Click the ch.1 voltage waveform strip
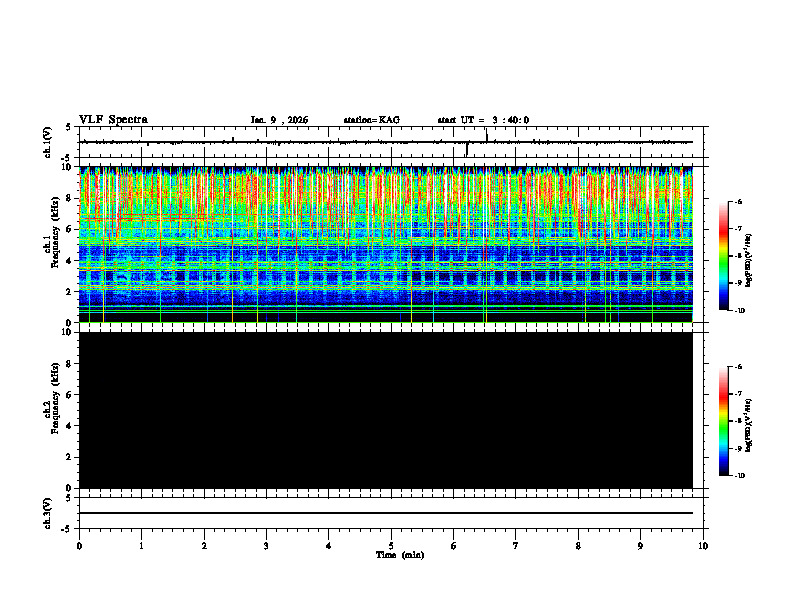 pyautogui.click(x=386, y=142)
